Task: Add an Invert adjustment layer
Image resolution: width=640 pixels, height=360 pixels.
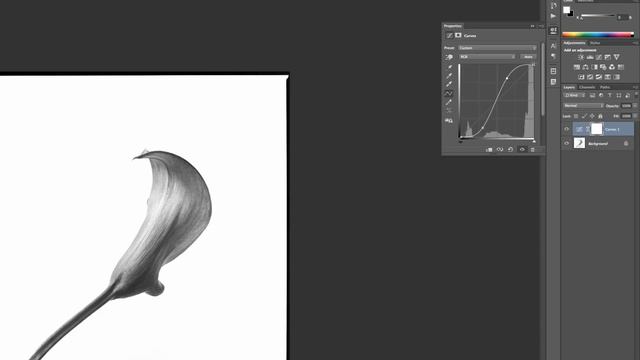Action: tap(581, 77)
